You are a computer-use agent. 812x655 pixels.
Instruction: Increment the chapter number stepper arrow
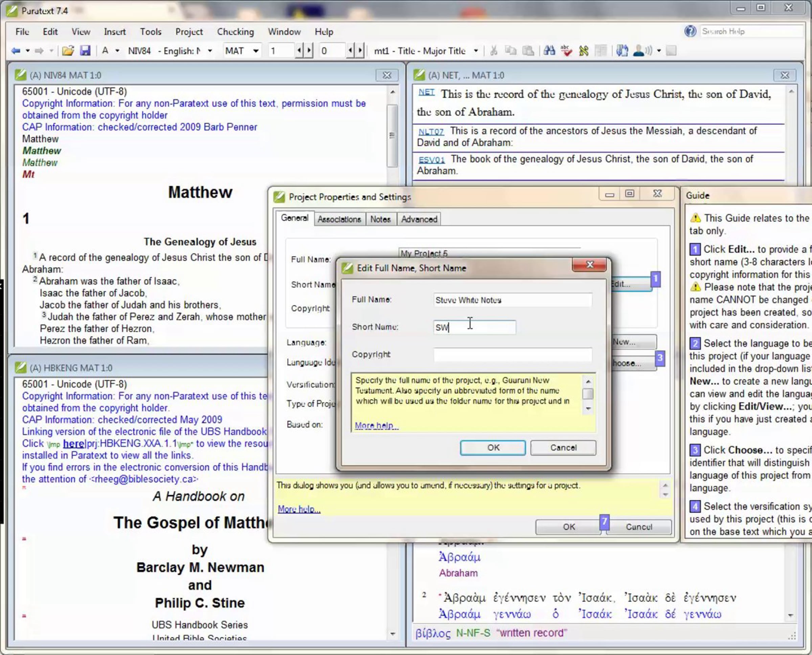pos(309,50)
